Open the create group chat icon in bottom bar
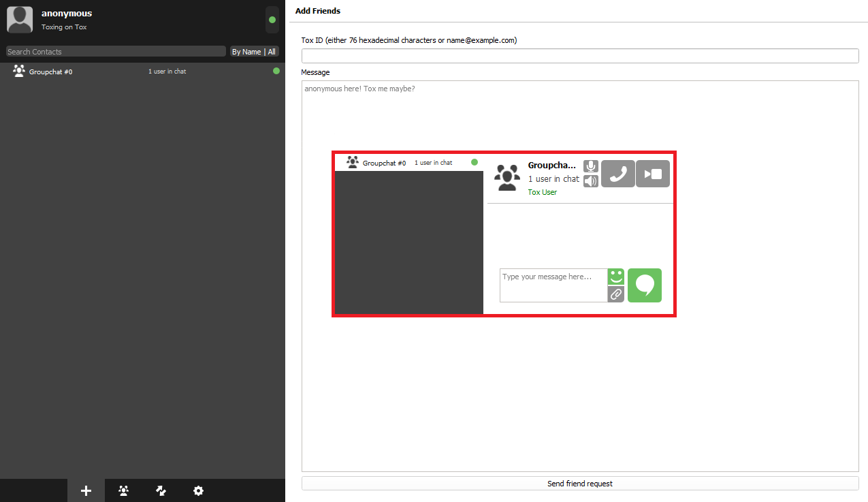The image size is (868, 502). click(123, 490)
